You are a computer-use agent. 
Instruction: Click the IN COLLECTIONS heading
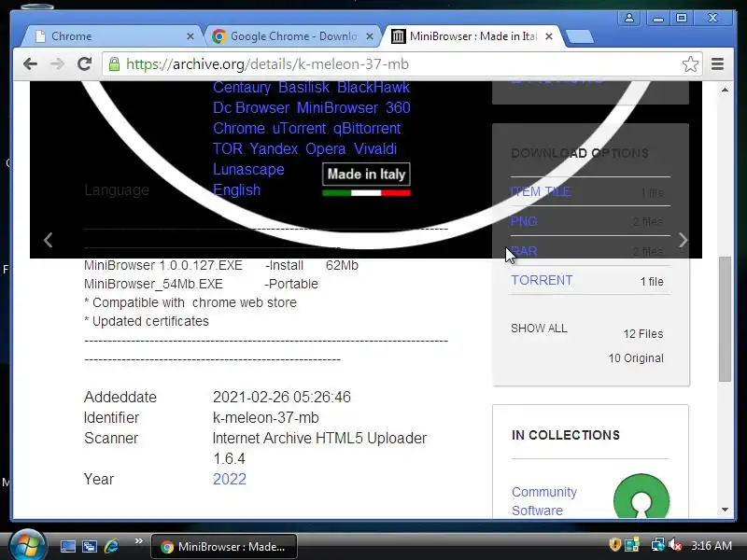[x=566, y=435]
